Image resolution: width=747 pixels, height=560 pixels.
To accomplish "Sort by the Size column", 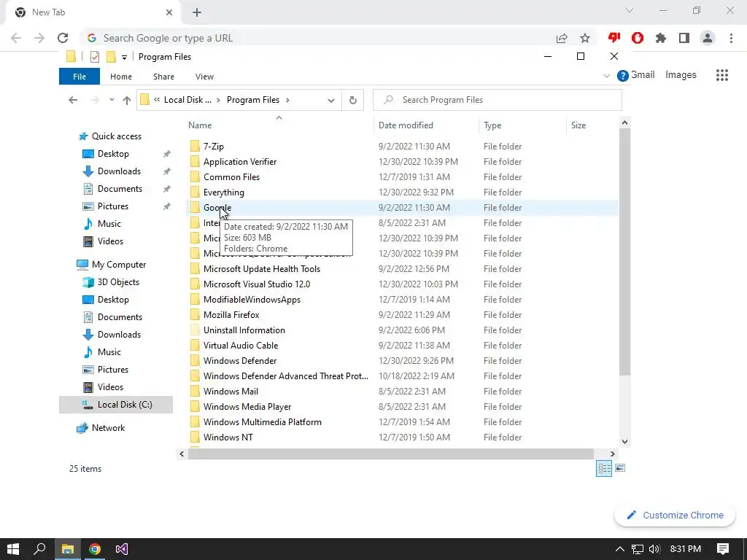I will tap(592, 125).
